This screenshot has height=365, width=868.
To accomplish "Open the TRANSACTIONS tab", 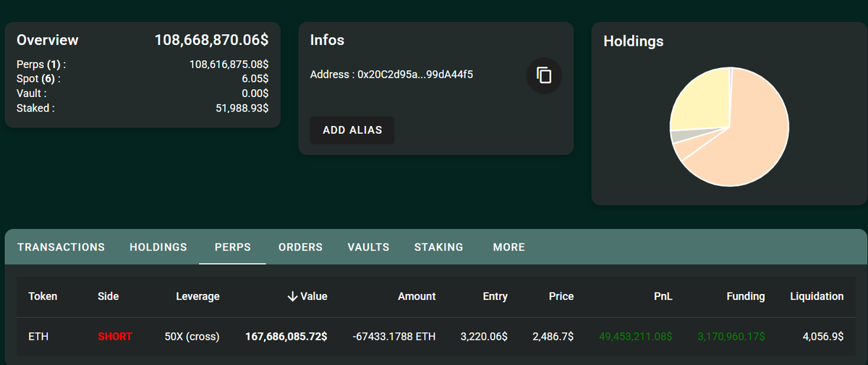I will [x=61, y=247].
